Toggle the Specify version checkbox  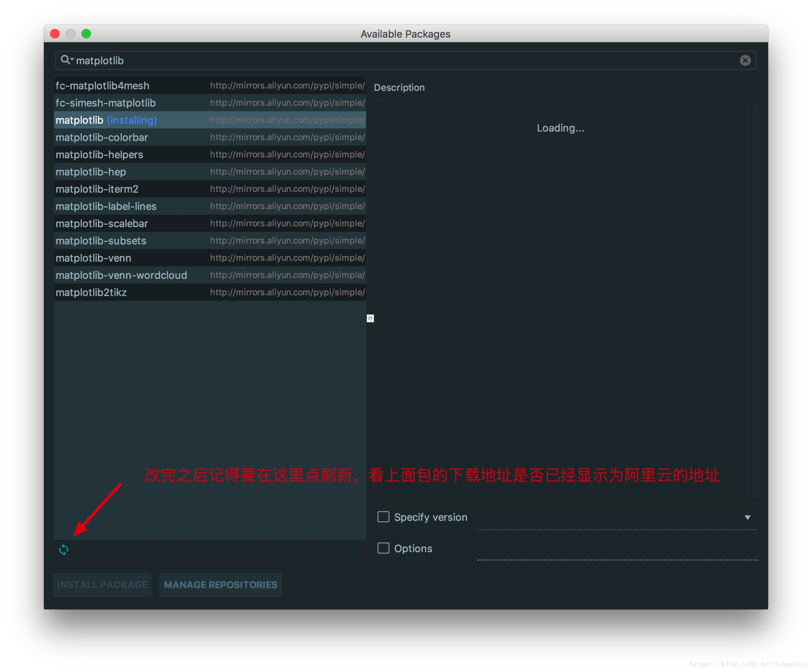383,516
